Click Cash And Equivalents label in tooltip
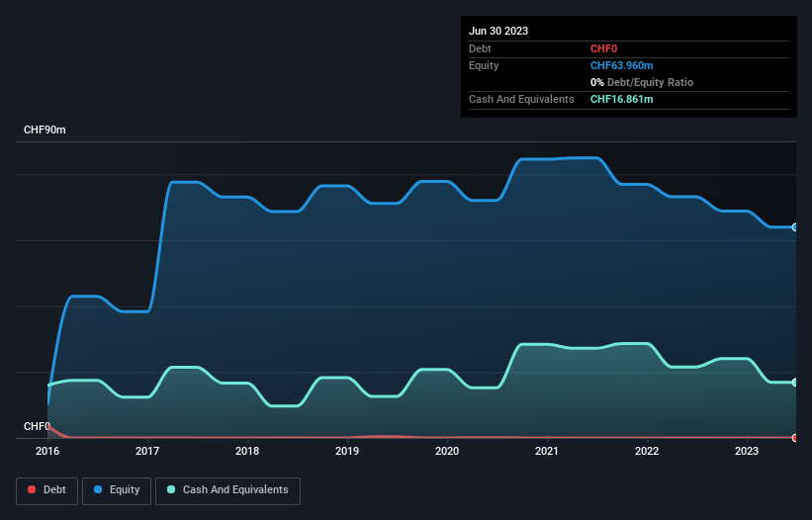The width and height of the screenshot is (812, 520). (521, 99)
